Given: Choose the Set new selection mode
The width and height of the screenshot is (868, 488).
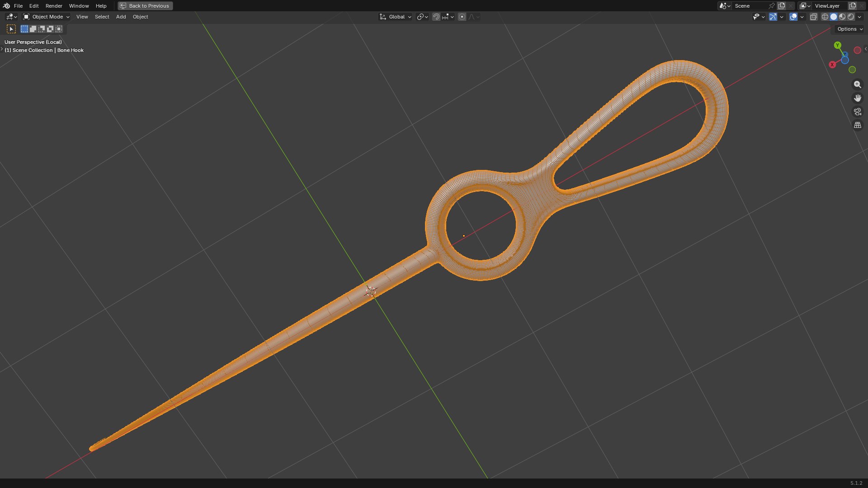Looking at the screenshot, I should click(x=24, y=29).
